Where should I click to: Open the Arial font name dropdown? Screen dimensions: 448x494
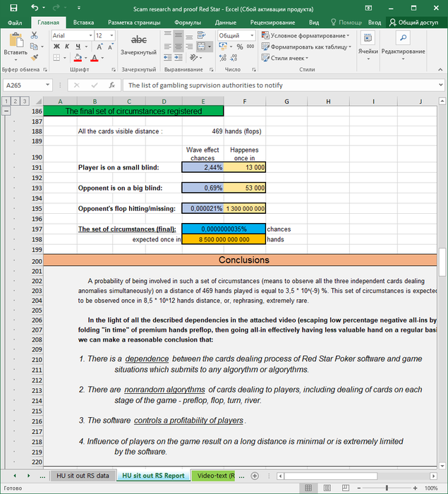[91, 35]
